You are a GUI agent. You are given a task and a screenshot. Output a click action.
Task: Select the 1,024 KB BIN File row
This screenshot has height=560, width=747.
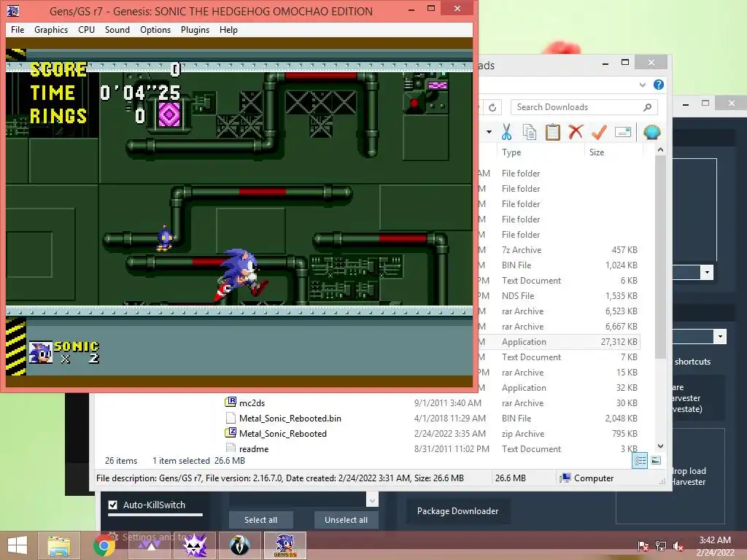click(x=558, y=265)
